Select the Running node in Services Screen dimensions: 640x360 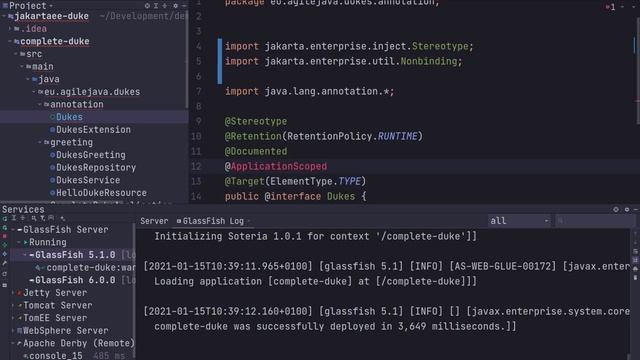click(x=48, y=242)
